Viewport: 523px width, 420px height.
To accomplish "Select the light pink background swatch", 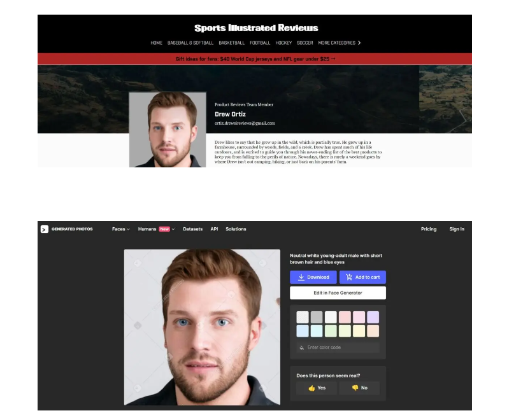I will [345, 318].
